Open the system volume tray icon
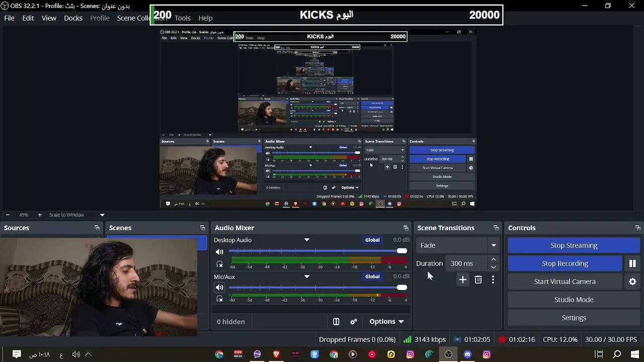The height and width of the screenshot is (362, 644). click(x=76, y=354)
